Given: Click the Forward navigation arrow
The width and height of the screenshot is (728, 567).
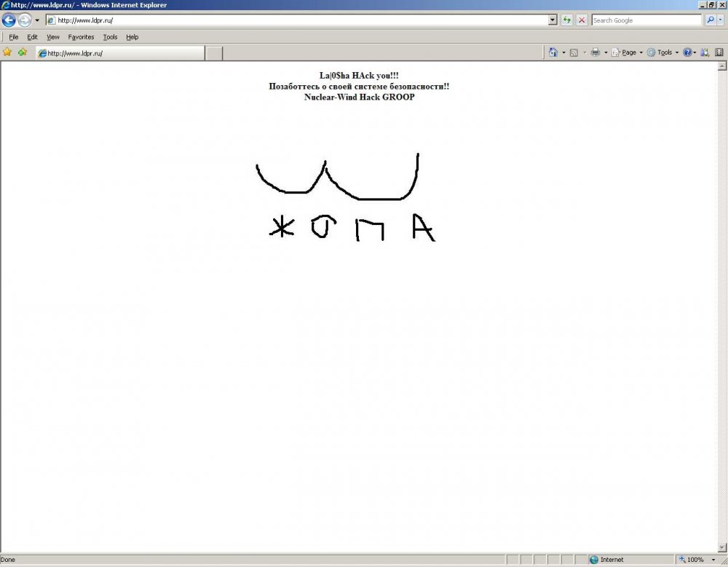Looking at the screenshot, I should tap(25, 20).
